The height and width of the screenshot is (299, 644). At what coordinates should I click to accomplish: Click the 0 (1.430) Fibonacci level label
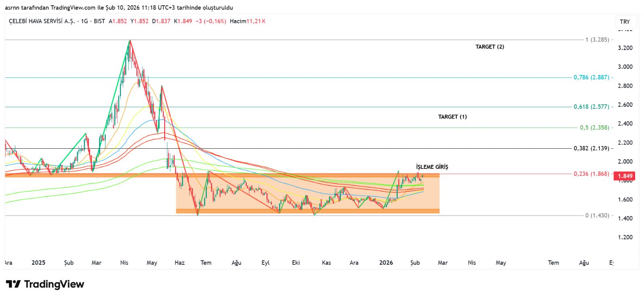pyautogui.click(x=597, y=216)
